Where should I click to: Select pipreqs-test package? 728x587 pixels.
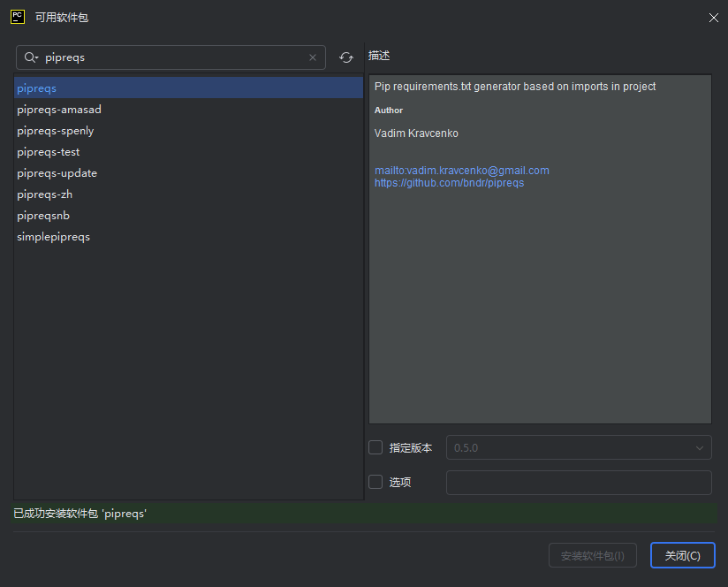188,152
